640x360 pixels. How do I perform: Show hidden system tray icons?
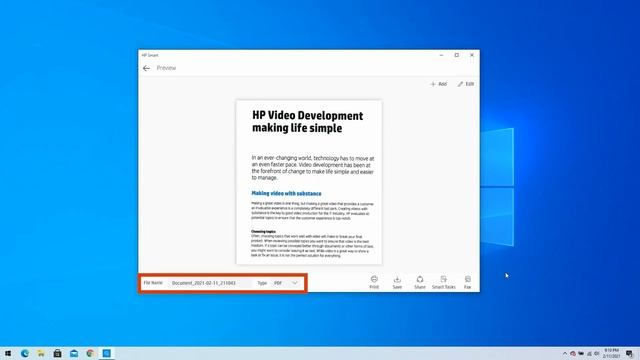tap(565, 353)
